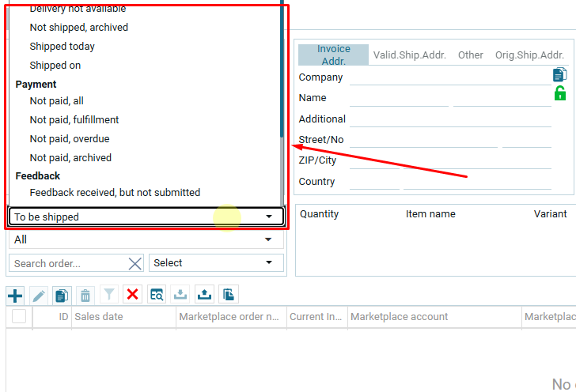Sort by the Sales date column header
The height and width of the screenshot is (392, 576).
[99, 317]
